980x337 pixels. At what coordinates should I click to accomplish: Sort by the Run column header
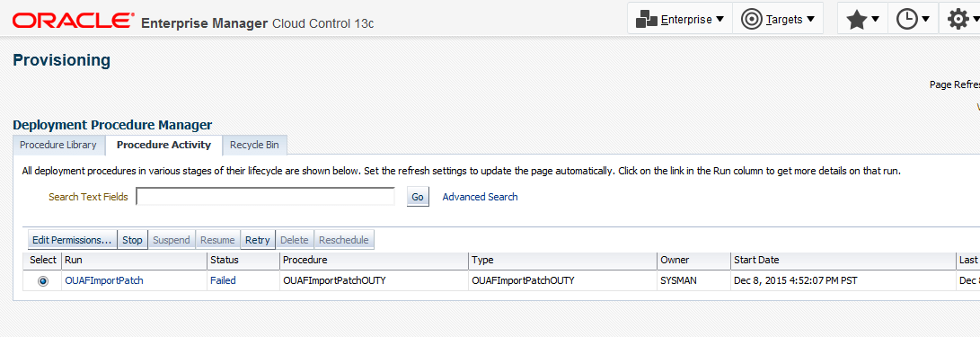(x=135, y=260)
